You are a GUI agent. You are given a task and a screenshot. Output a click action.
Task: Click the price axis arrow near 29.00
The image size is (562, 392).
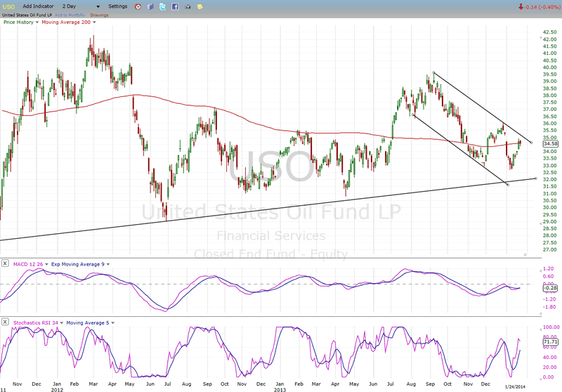pyautogui.click(x=540, y=223)
